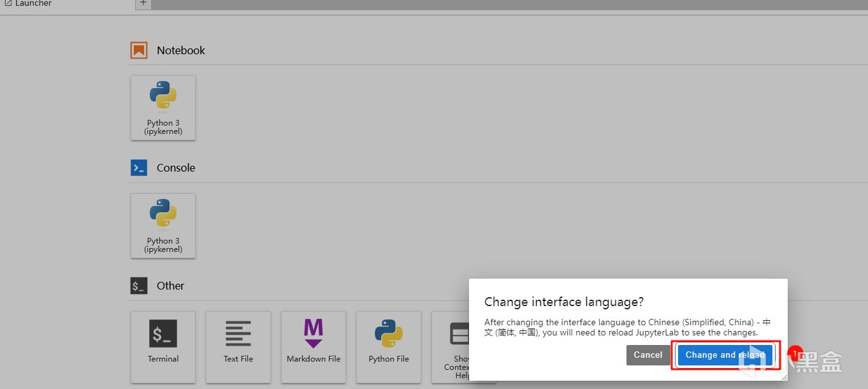Confirm with Change and reload button
Screen dimensions: 868x389
pyautogui.click(x=725, y=355)
